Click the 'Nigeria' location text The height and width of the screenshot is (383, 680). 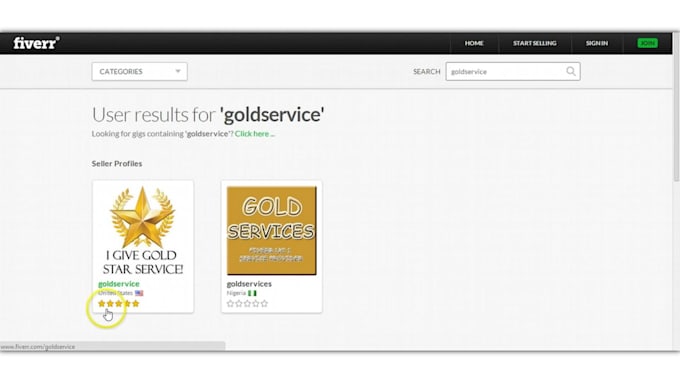[x=236, y=293]
